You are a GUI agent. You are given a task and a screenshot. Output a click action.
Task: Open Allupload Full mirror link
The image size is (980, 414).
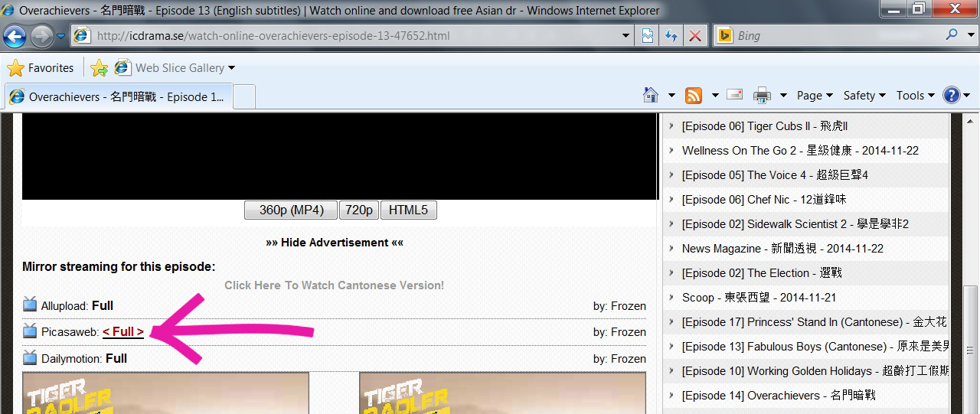[x=103, y=306]
